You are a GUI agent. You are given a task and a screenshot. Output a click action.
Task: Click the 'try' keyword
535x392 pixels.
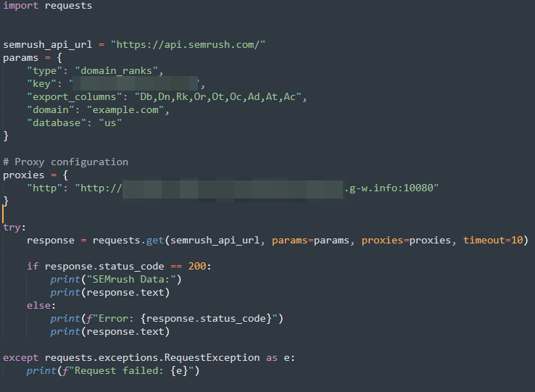point(12,228)
